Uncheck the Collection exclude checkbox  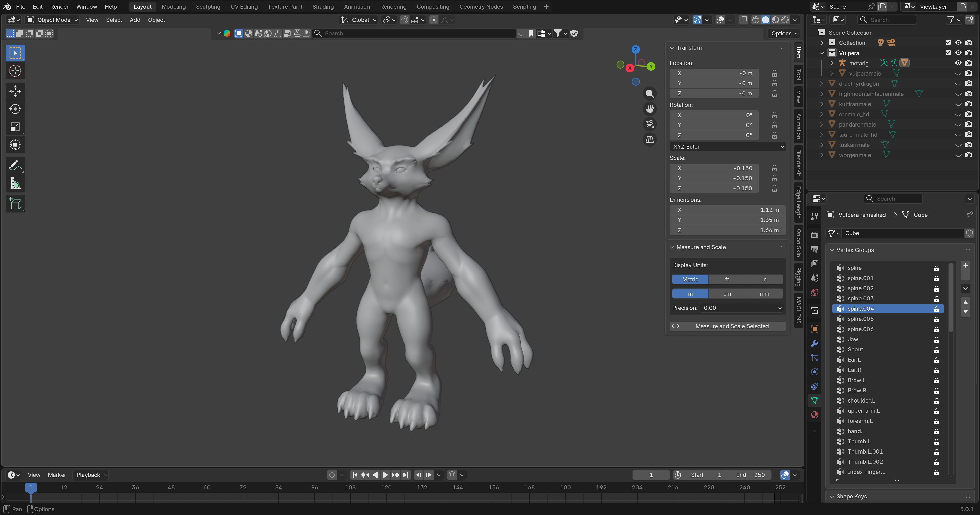948,43
